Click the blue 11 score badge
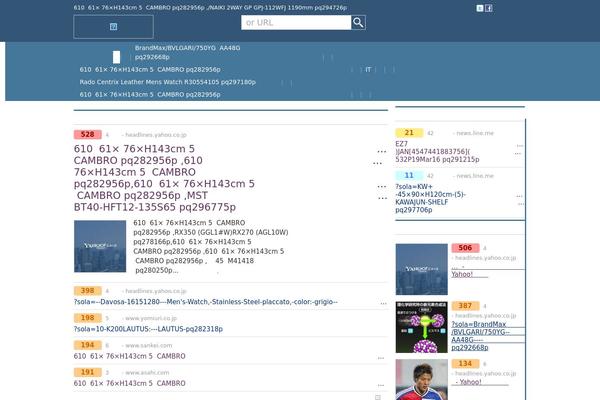The width and height of the screenshot is (600, 400). [409, 176]
